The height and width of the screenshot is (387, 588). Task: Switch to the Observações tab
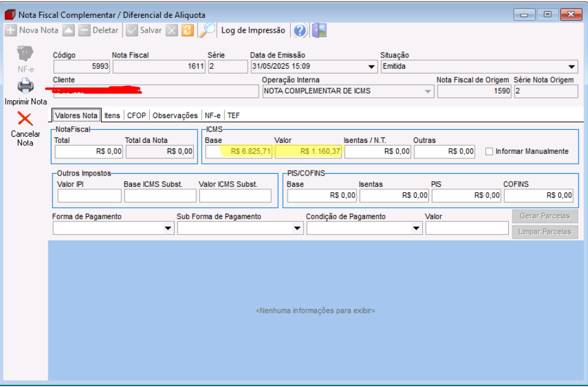[175, 116]
